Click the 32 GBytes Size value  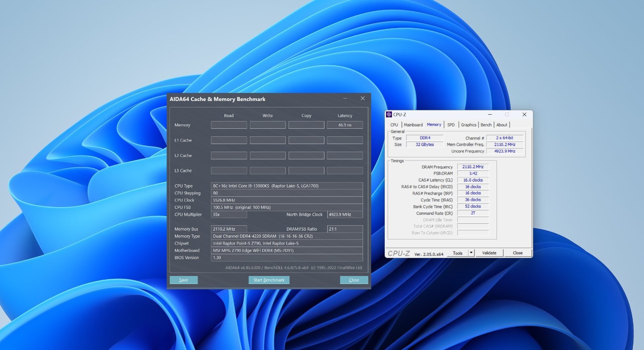(x=425, y=144)
